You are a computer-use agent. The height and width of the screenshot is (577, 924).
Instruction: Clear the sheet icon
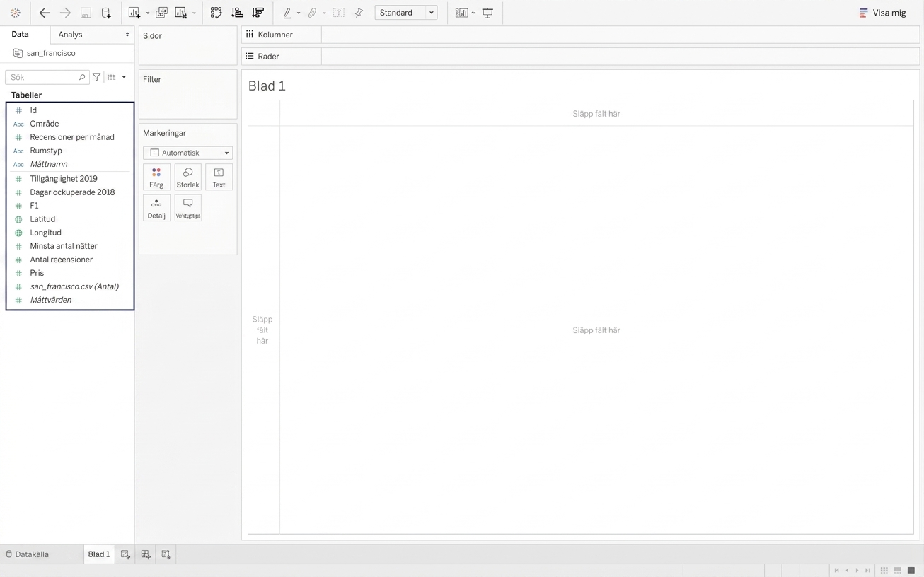(x=181, y=13)
